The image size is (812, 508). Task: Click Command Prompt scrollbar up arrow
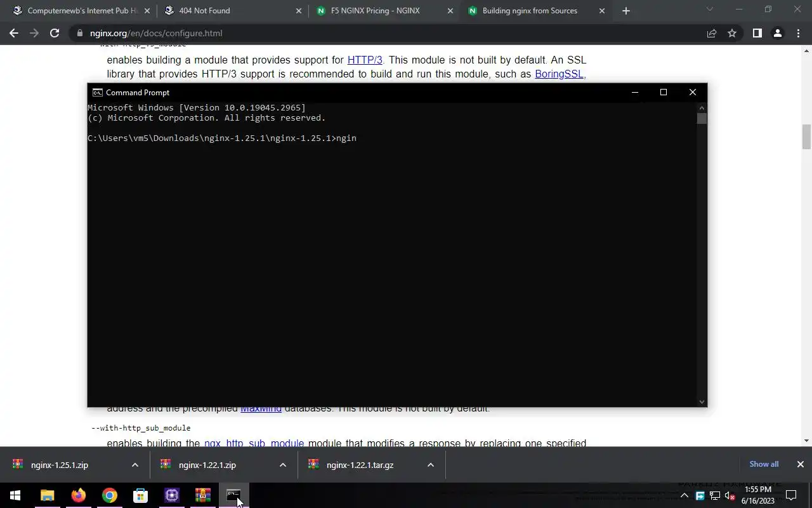(x=702, y=107)
